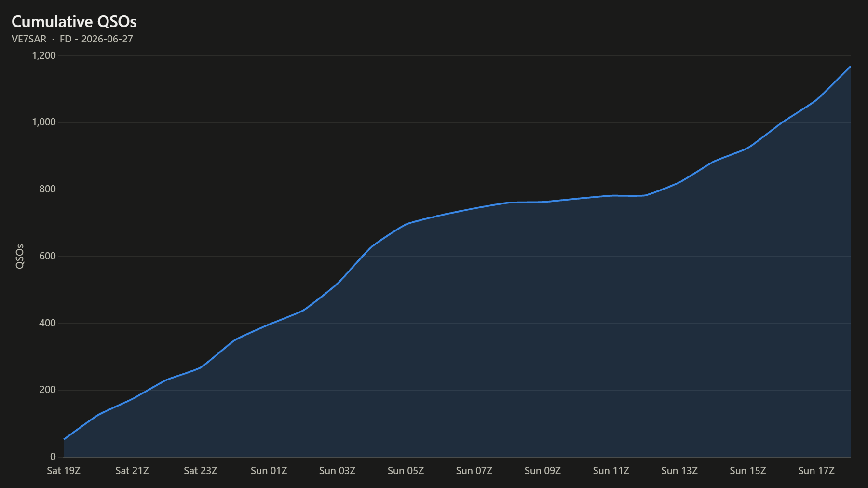Viewport: 868px width, 488px height.
Task: Click the "Sun 07Z" x-axis label
Action: [475, 471]
